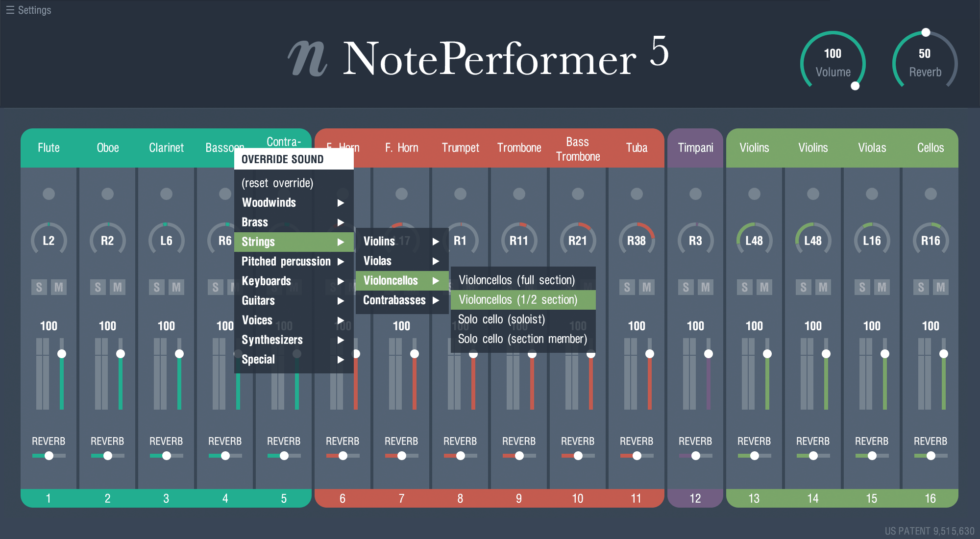This screenshot has width=980, height=539.
Task: Click the Trumpet instrument name header
Action: point(460,147)
